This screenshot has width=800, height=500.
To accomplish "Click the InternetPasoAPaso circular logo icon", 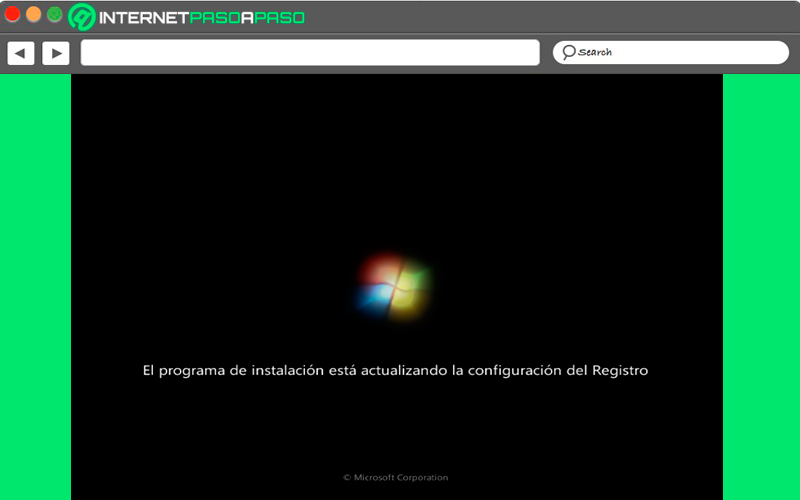I will pos(82,17).
